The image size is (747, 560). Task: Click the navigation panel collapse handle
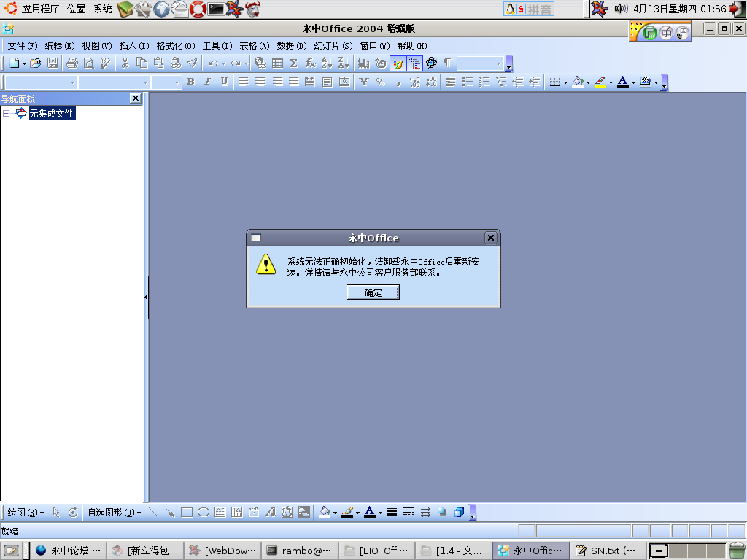146,297
